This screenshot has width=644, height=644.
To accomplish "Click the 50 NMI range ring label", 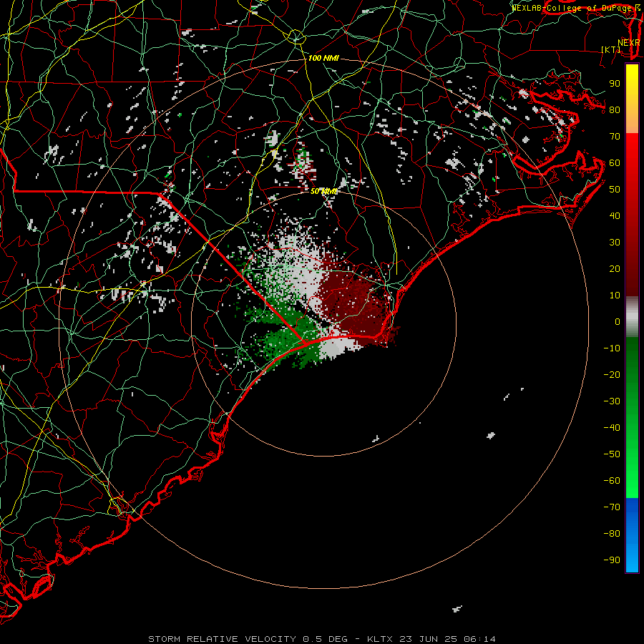I will click(323, 191).
